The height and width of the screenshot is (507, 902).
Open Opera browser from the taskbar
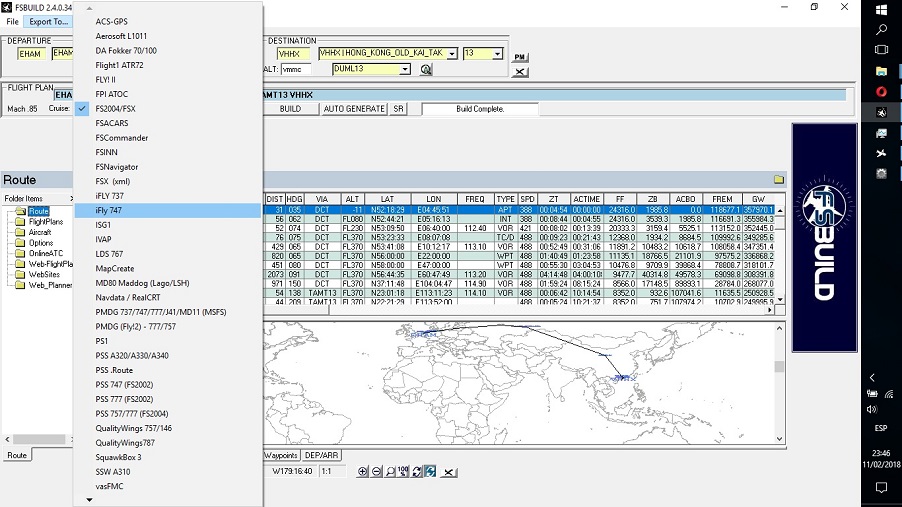tap(881, 92)
